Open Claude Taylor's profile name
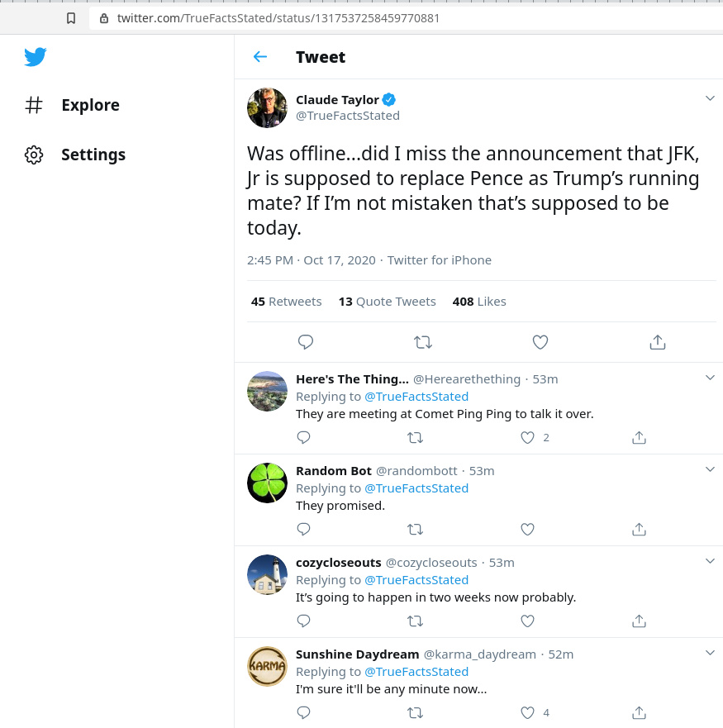Screen dimensions: 723x728 tap(338, 100)
